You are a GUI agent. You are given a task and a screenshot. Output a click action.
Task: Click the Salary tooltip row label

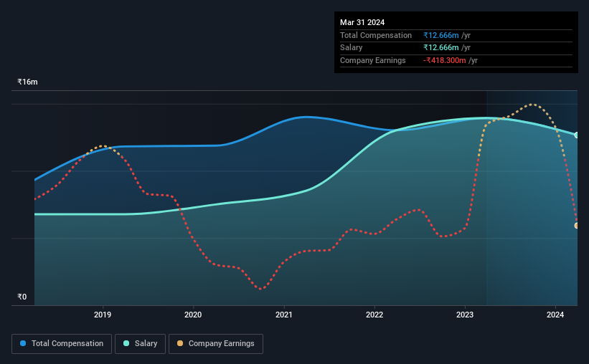pyautogui.click(x=352, y=48)
